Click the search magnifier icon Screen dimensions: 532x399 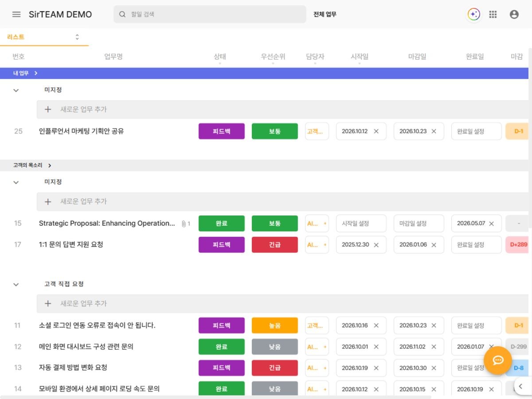tap(122, 14)
